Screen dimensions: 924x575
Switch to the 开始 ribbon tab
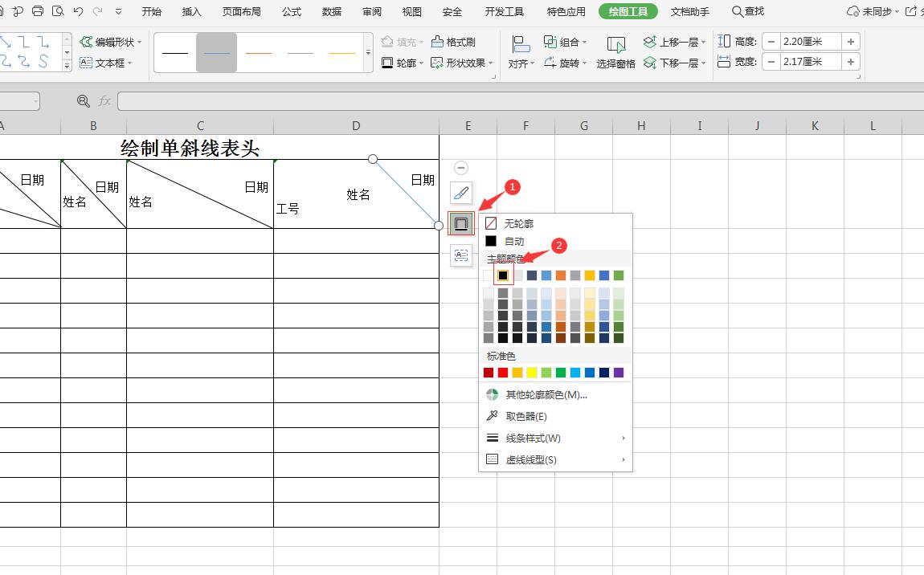pyautogui.click(x=151, y=11)
